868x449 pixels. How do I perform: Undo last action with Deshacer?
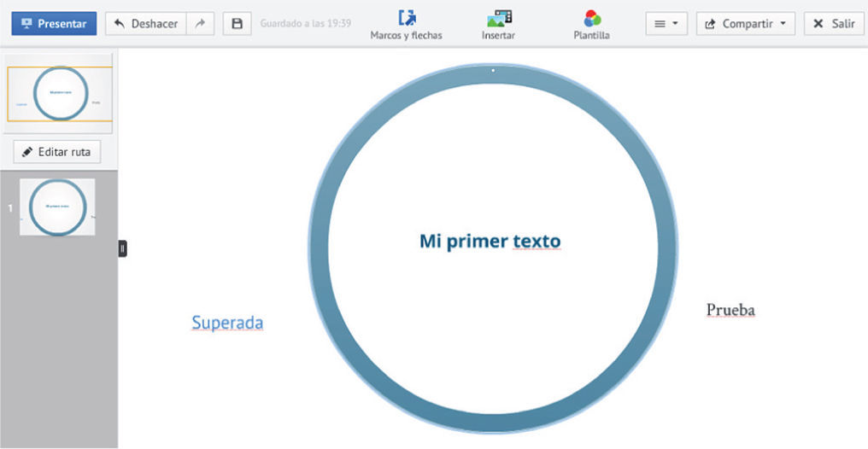[145, 24]
